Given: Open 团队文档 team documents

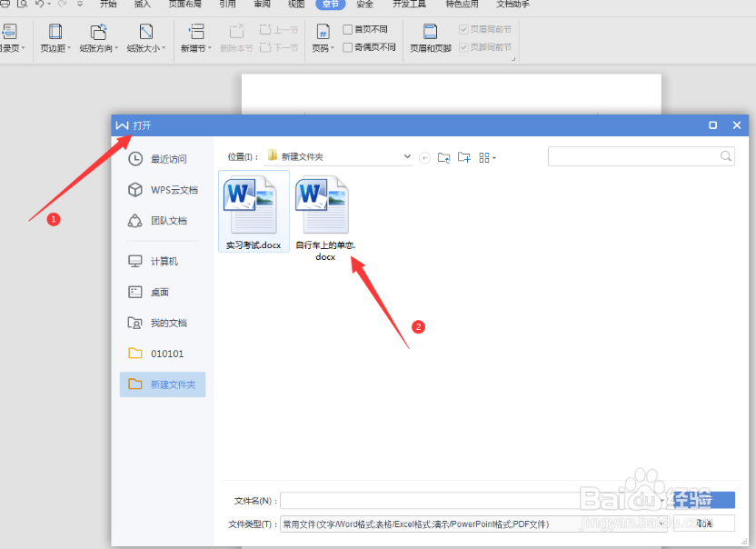Looking at the screenshot, I should click(x=157, y=221).
